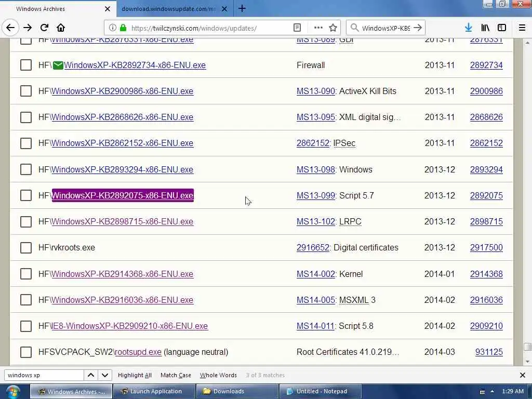Close the find bar
This screenshot has height=399, width=532.
coord(523,375)
